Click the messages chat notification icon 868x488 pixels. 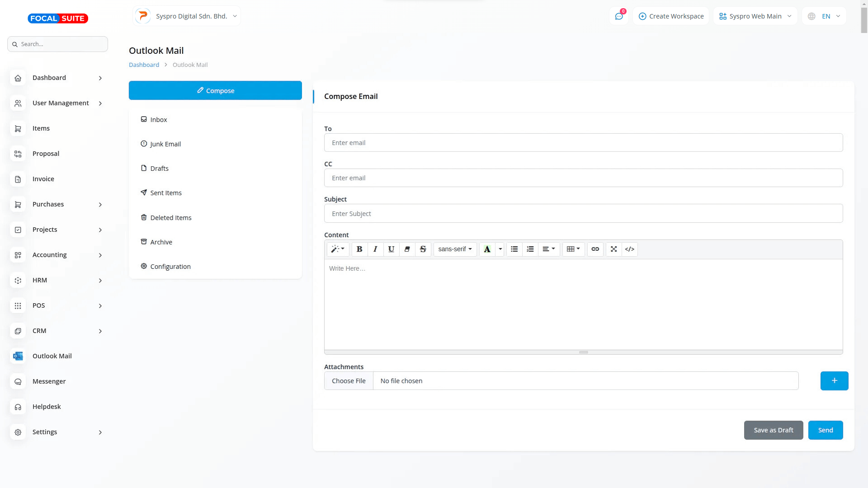[x=618, y=16]
